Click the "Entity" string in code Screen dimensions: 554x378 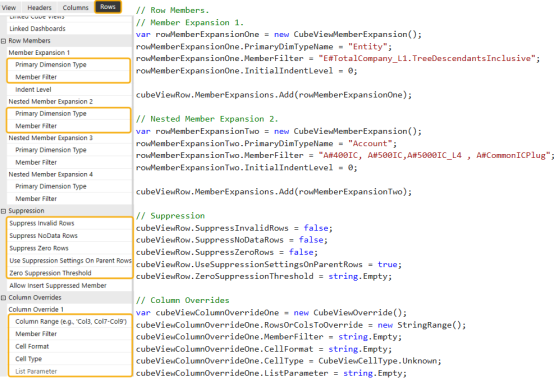click(367, 47)
